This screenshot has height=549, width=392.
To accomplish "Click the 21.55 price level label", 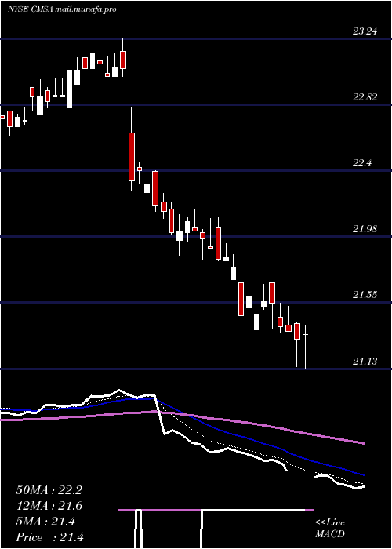I will tap(365, 295).
